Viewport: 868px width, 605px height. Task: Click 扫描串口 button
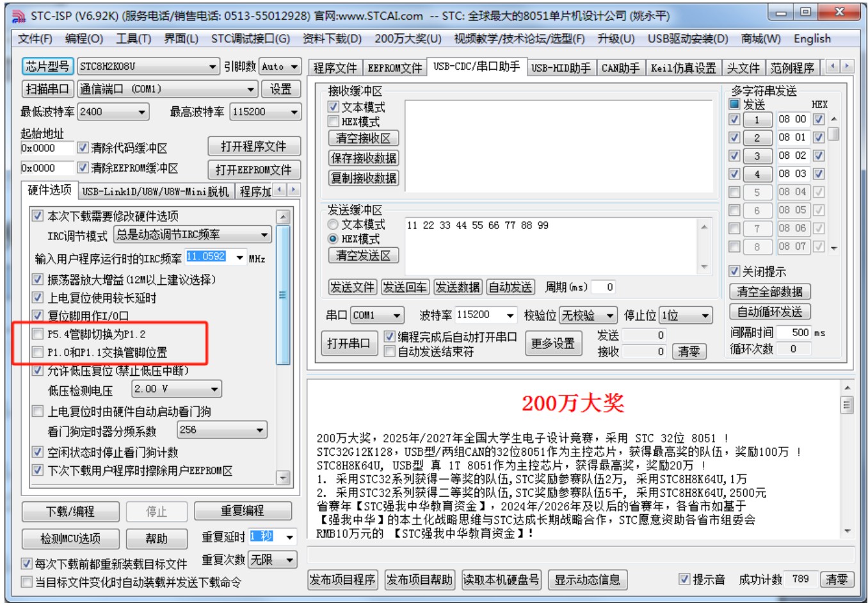coord(48,89)
